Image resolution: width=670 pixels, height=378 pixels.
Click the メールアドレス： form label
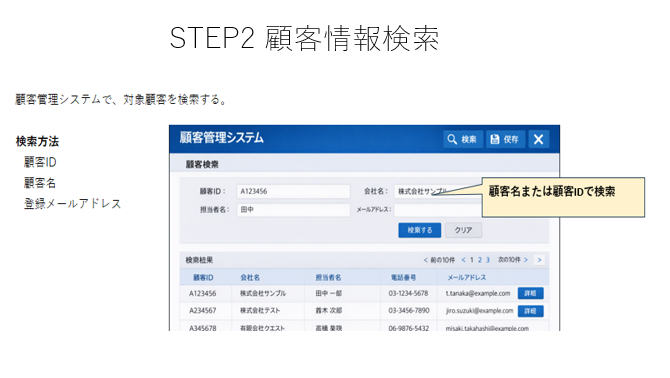coord(374,210)
